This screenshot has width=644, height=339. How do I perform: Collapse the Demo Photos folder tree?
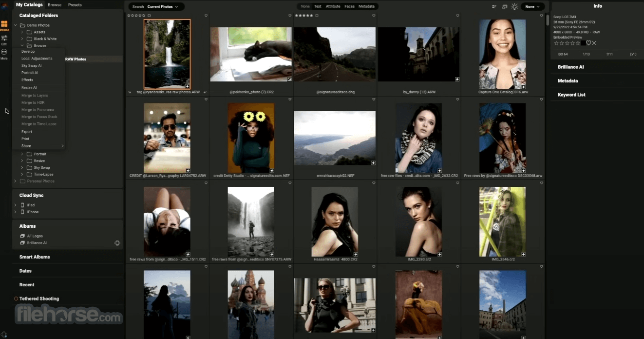point(16,25)
